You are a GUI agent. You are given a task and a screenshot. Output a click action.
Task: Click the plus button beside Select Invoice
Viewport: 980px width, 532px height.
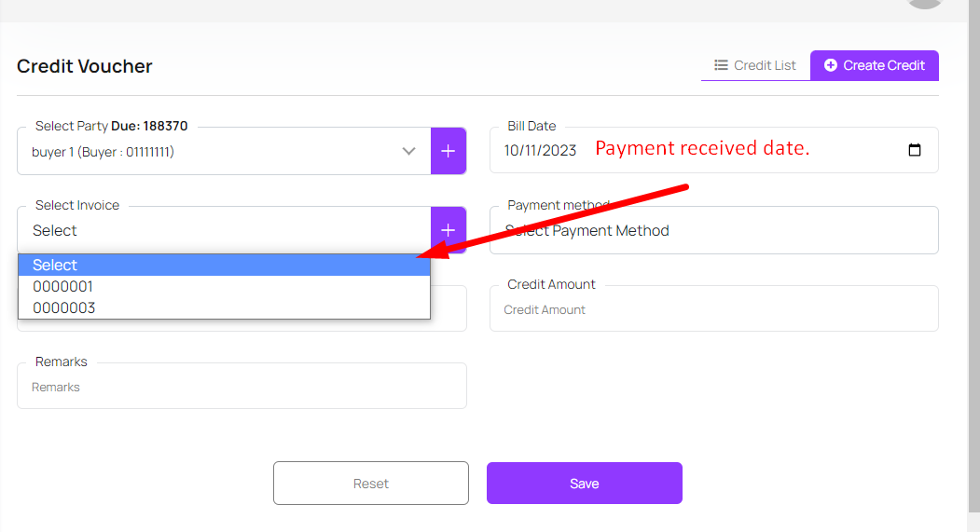pos(448,230)
